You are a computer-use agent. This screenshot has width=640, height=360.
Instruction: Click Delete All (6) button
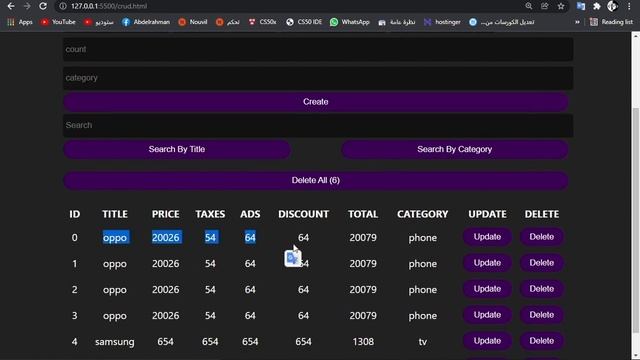[x=316, y=180]
